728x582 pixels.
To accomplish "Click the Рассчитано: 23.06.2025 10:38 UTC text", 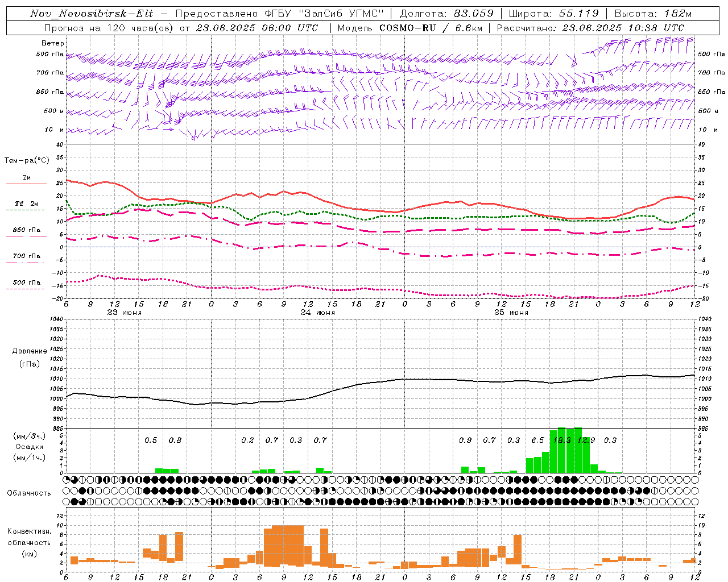I will [x=590, y=28].
